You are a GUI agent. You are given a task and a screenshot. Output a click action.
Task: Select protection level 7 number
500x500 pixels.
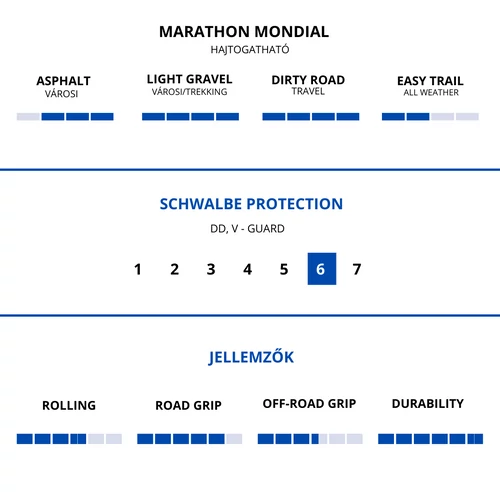357,269
